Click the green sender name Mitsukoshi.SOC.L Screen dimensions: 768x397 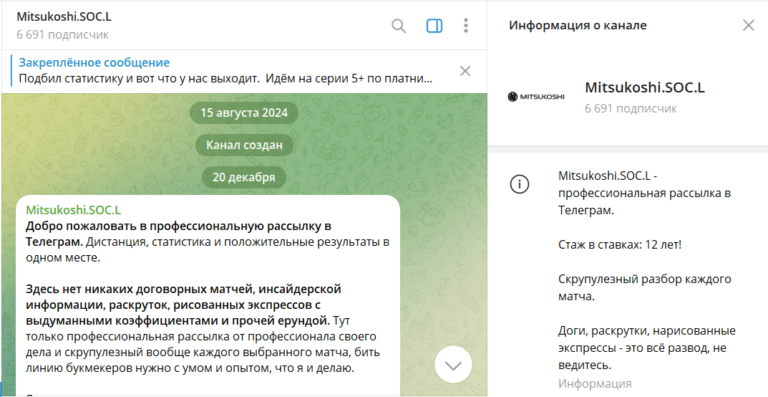point(73,210)
